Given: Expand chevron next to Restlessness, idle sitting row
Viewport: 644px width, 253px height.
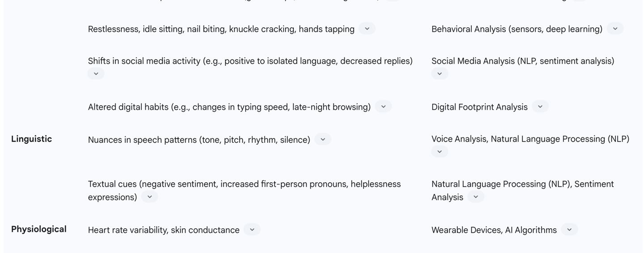Looking at the screenshot, I should [367, 29].
